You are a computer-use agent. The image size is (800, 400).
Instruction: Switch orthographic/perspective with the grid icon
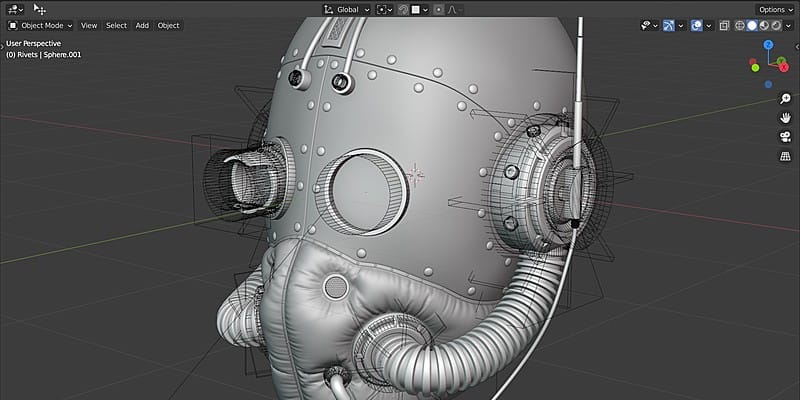pos(785,156)
